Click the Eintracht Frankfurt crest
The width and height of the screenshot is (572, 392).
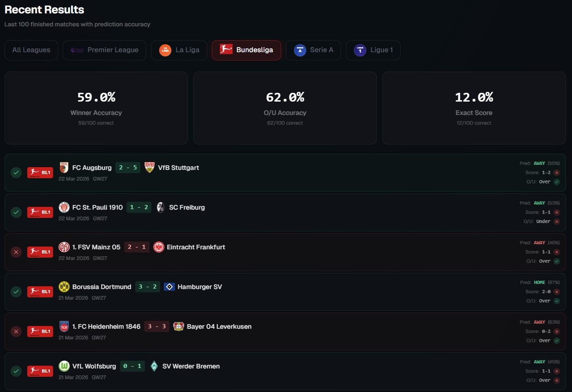[158, 247]
